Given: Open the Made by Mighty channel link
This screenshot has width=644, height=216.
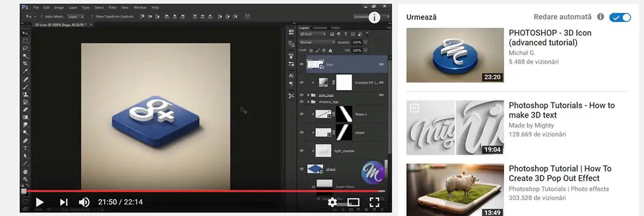Looking at the screenshot, I should (x=531, y=125).
